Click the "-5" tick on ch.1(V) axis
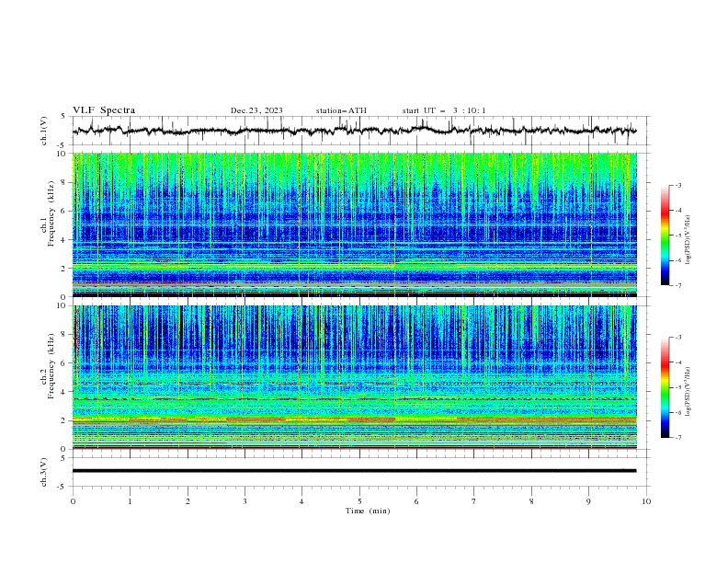Viewport: 728px width, 563px height. 63,145
